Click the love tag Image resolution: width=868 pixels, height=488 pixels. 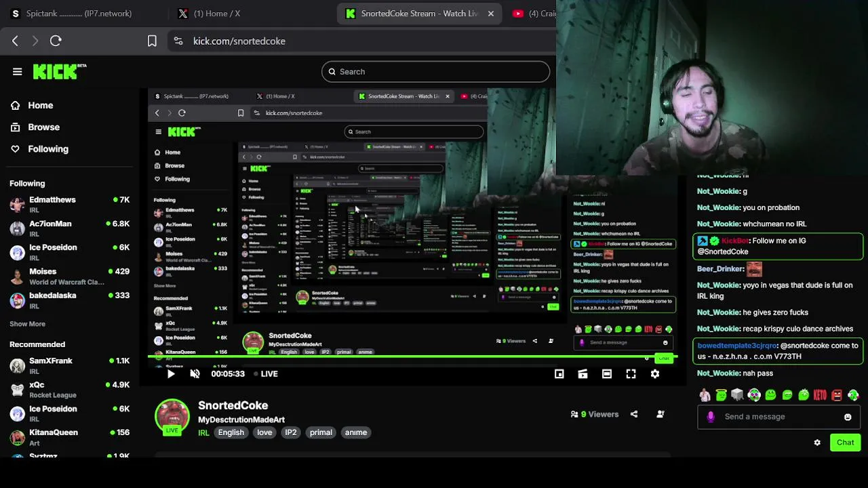point(264,432)
